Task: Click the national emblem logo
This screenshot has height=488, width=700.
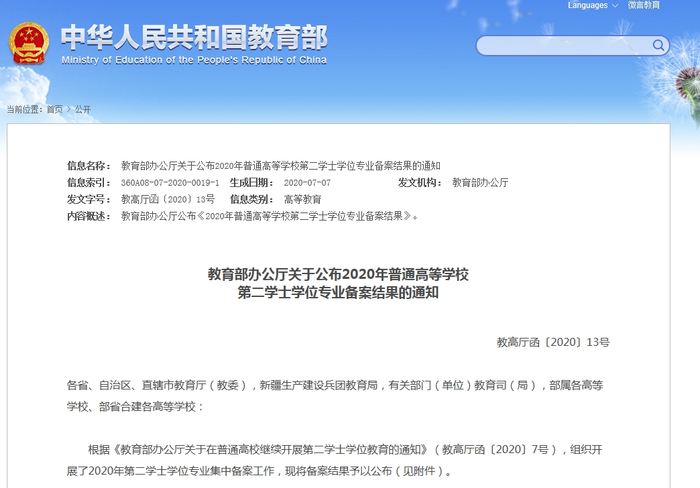Action: coord(29,43)
